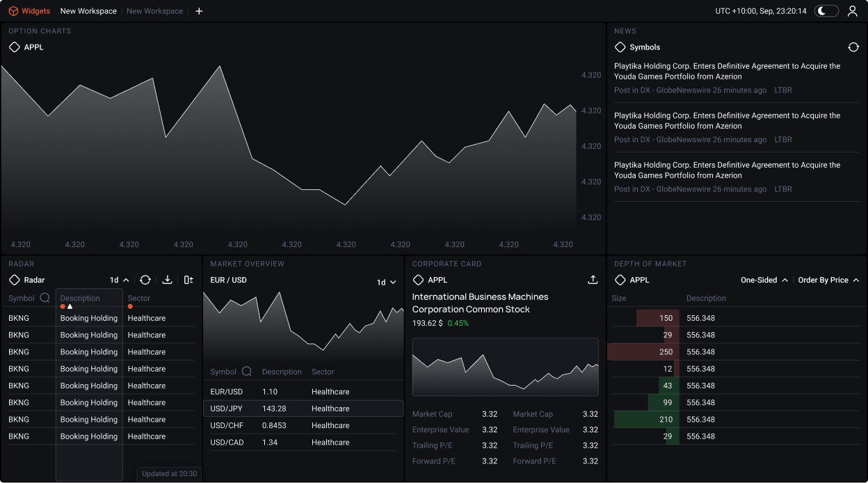
Task: Click the APPL option chart area
Action: (x=289, y=150)
